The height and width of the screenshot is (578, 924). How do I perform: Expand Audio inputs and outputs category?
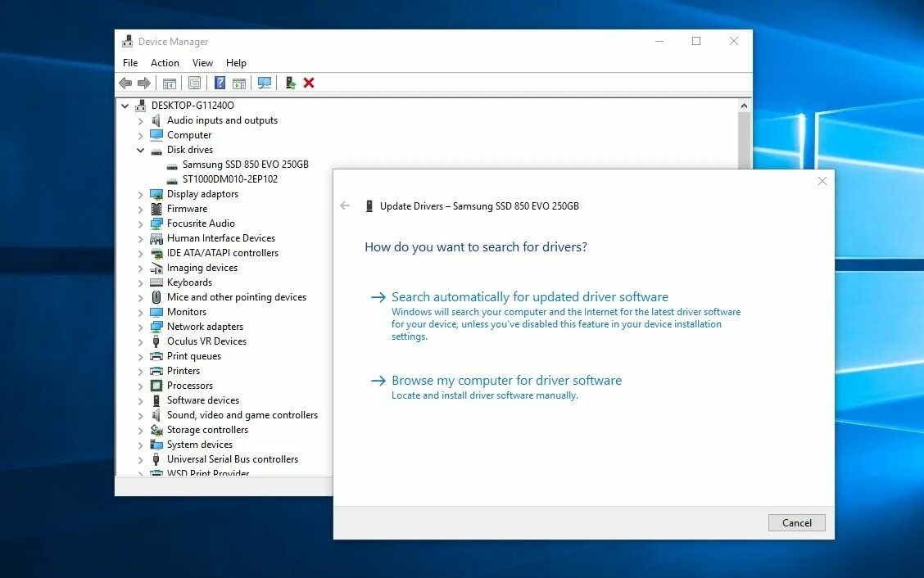[x=140, y=121]
